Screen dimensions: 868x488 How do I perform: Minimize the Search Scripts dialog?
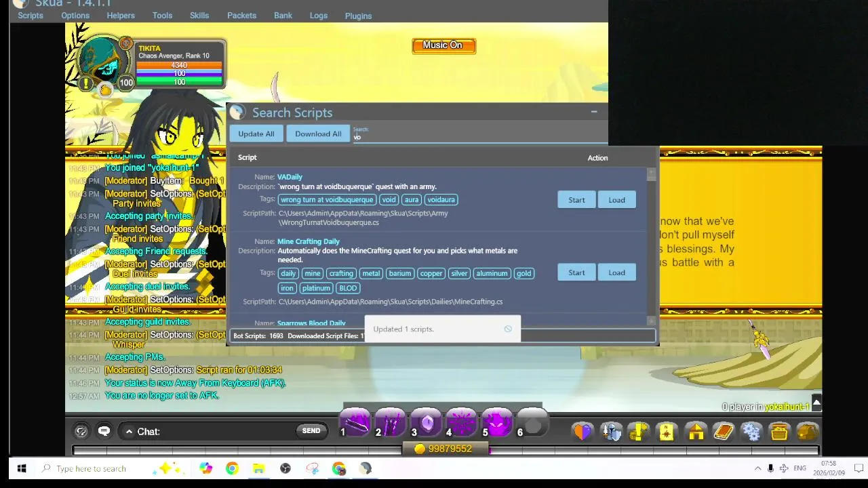pyautogui.click(x=594, y=112)
